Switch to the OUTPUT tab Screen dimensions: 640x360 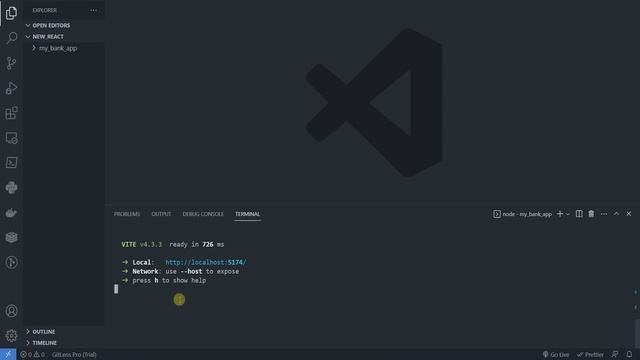tap(161, 214)
